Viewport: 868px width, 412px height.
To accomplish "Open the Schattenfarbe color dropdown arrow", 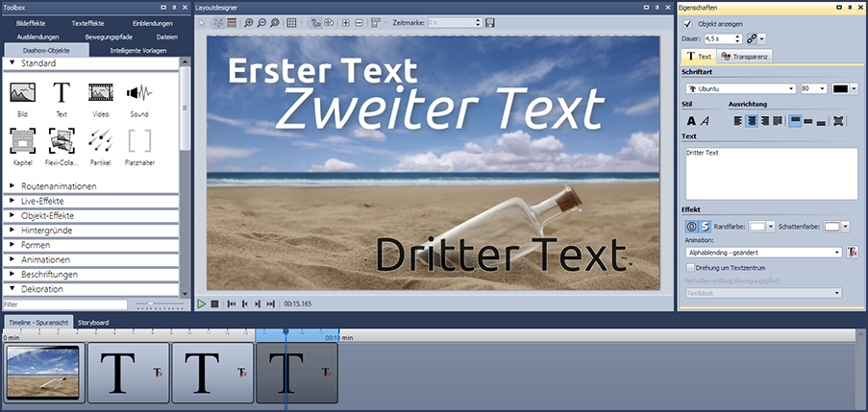I will tap(845, 227).
